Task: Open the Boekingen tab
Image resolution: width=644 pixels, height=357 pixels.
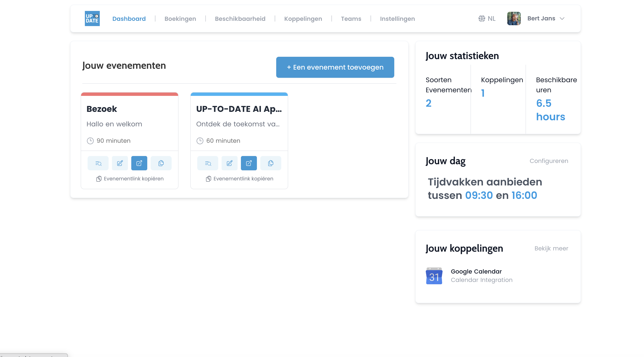Action: pos(180,19)
